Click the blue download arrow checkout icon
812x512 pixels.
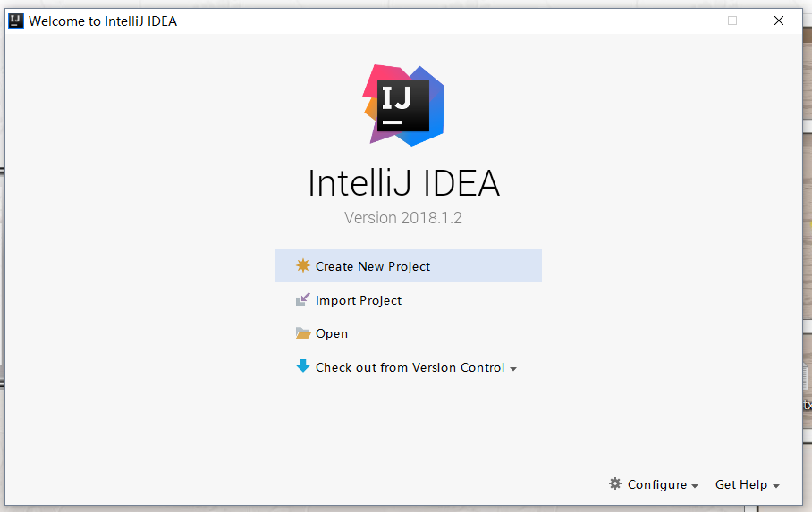[x=303, y=366]
